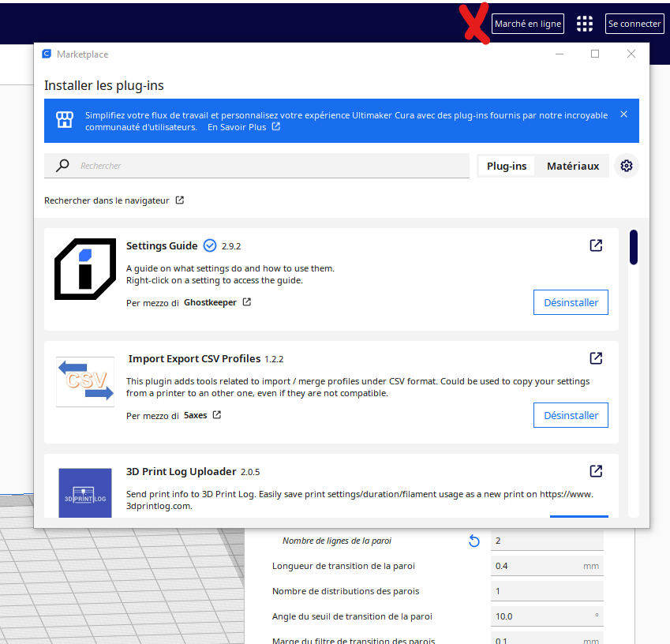Viewport: 670px width, 644px height.
Task: Open Settings Guide details external link icon
Action: [x=596, y=245]
